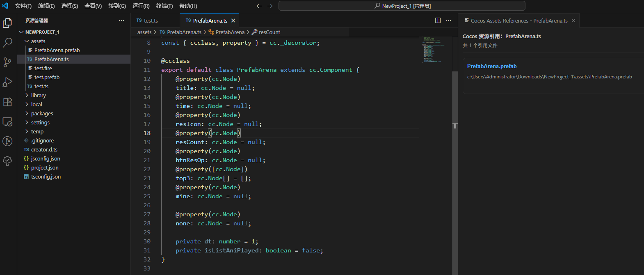Open the Source Control view
644x275 pixels.
[x=7, y=62]
